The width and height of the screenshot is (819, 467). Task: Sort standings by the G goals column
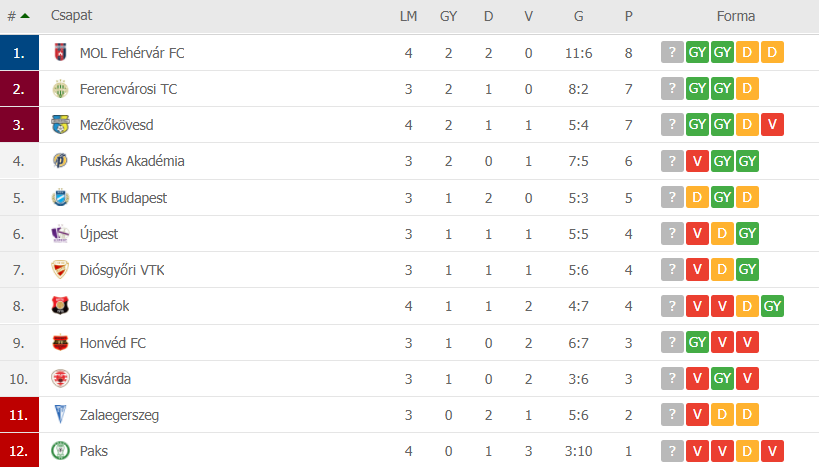click(x=578, y=16)
